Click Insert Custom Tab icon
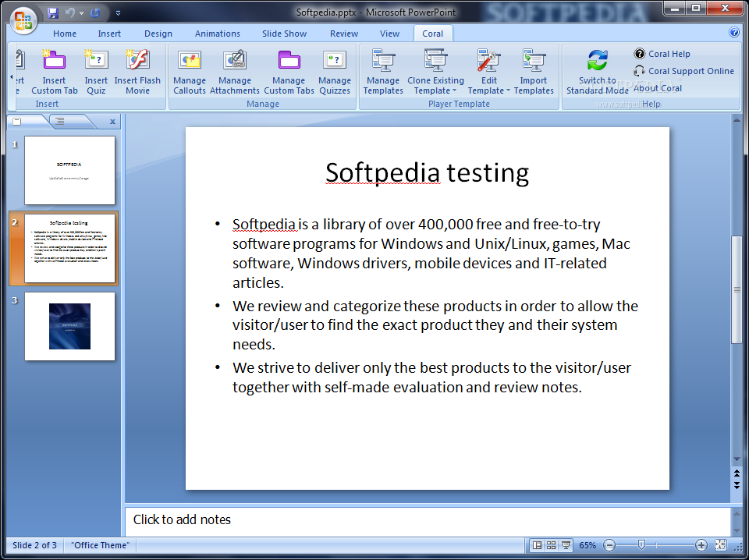This screenshot has width=749, height=560. (54, 72)
